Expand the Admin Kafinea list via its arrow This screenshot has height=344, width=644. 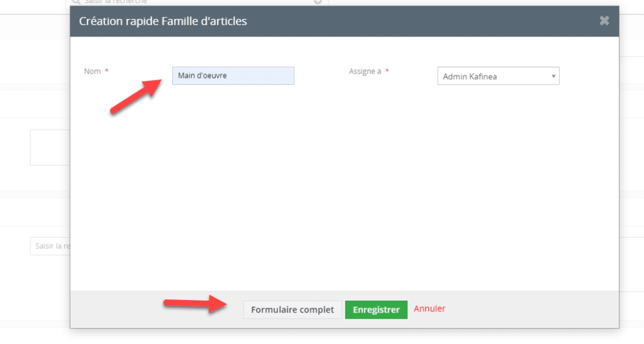coord(553,76)
